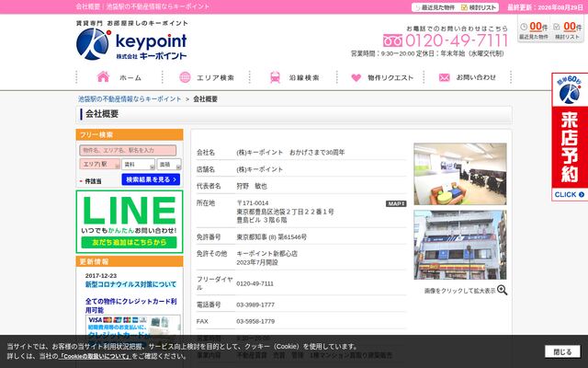Open the LINE friend-add banner
Screen dimensions: 588x368
[x=130, y=222]
